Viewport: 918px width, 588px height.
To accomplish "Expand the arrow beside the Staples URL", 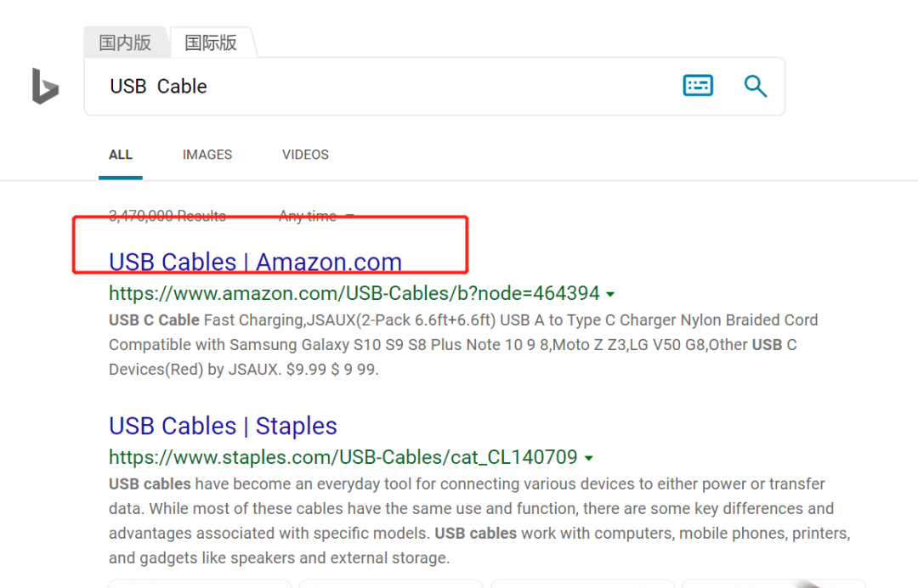I will pos(587,458).
